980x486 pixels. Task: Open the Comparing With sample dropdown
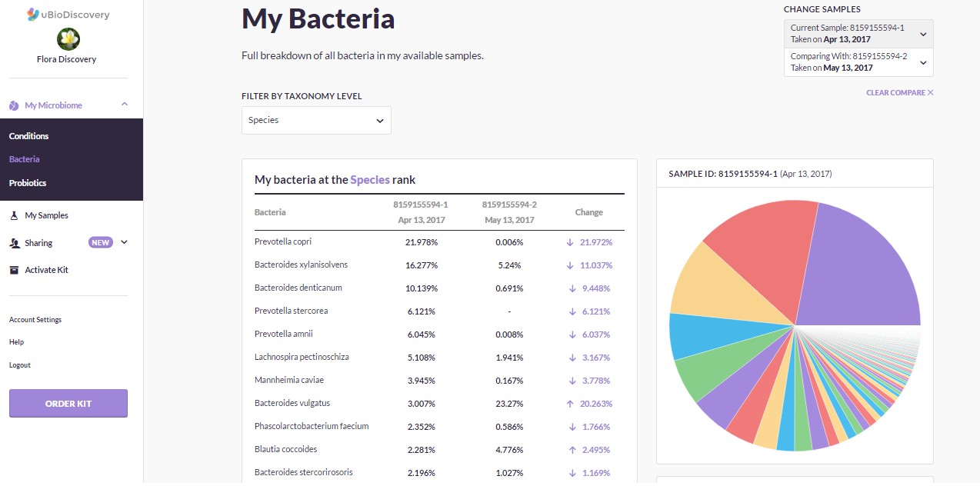point(858,62)
